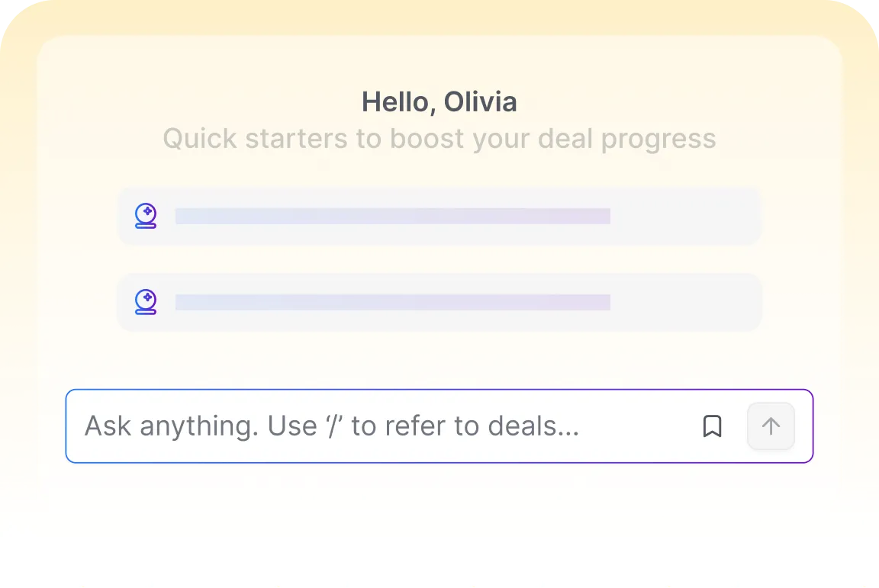This screenshot has height=588, width=879.
Task: Click the blank area below the prompt box
Action: (439, 522)
